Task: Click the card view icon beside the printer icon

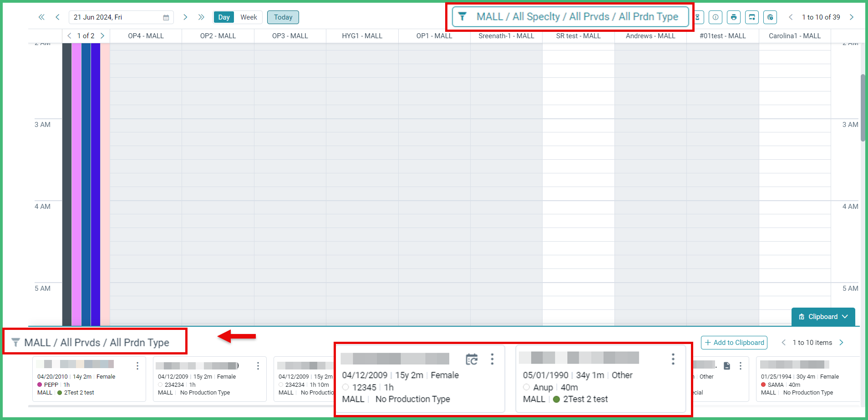Action: 752,17
